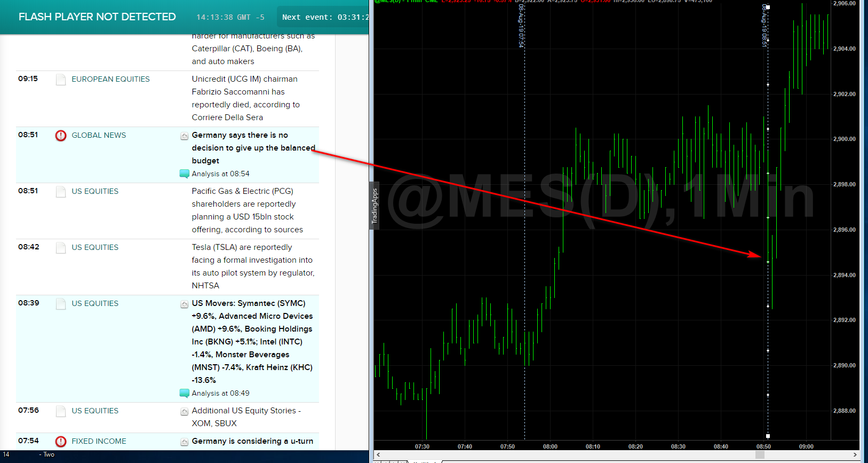
Task: Click the top handle of the 08:51 vertical line
Action: pyautogui.click(x=768, y=7)
